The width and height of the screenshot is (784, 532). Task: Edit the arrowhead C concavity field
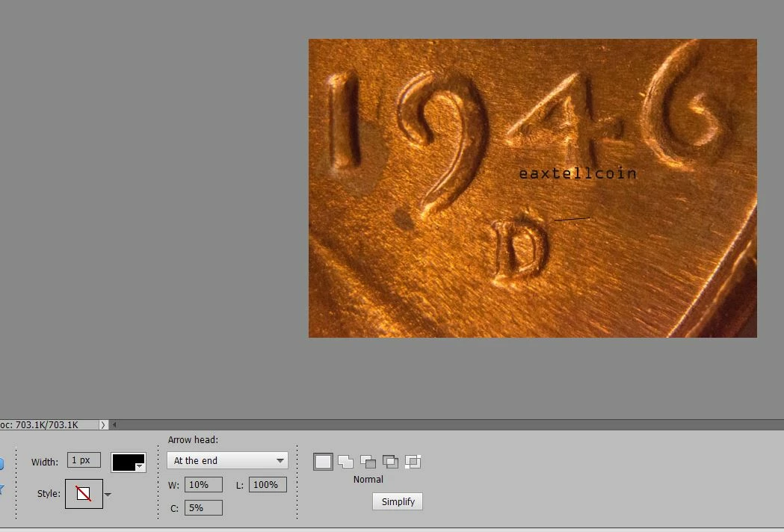(203, 508)
